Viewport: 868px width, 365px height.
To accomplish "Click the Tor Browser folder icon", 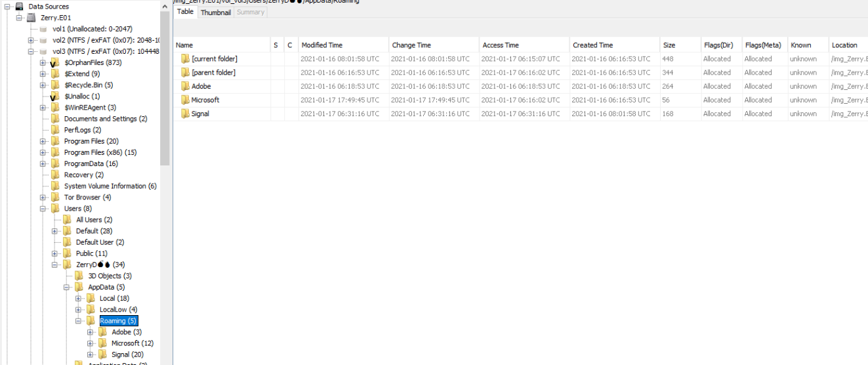I will point(55,198).
